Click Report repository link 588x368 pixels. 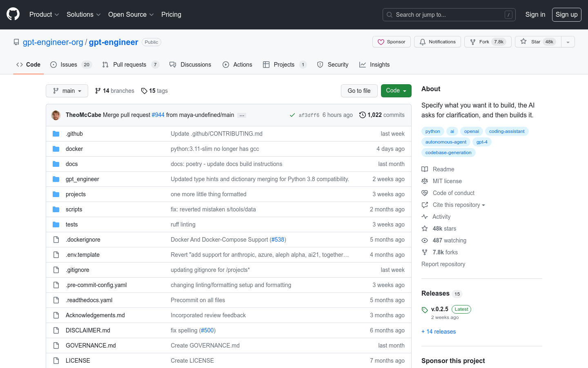[443, 264]
